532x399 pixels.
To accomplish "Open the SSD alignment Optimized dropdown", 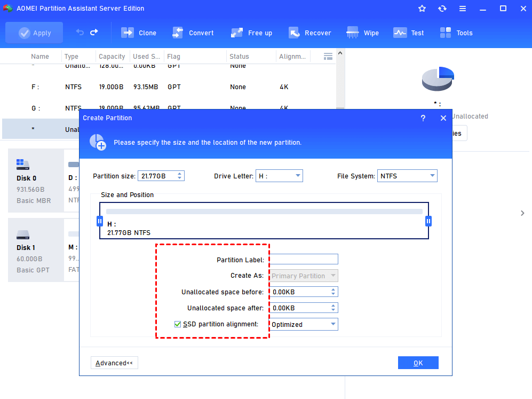I will pyautogui.click(x=304, y=324).
